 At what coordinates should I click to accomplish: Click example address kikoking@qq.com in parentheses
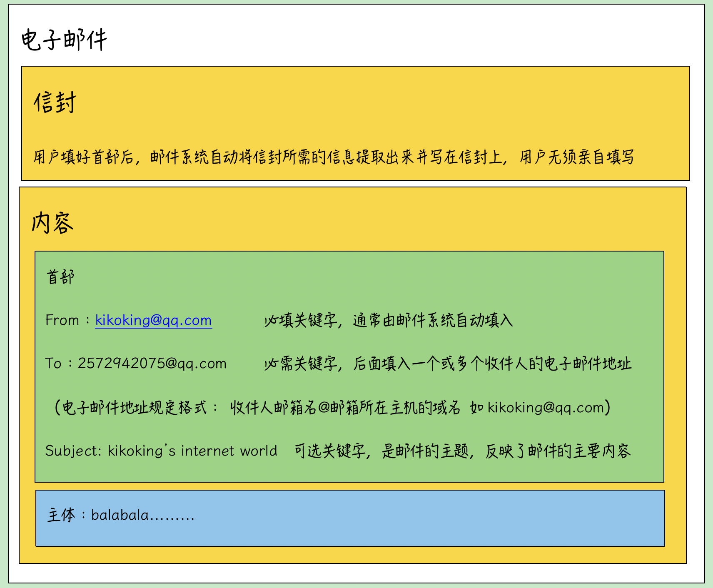pos(546,407)
